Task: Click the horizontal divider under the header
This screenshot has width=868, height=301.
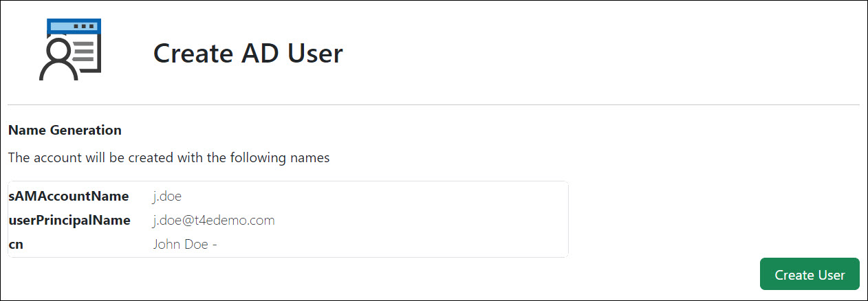Action: [x=433, y=105]
